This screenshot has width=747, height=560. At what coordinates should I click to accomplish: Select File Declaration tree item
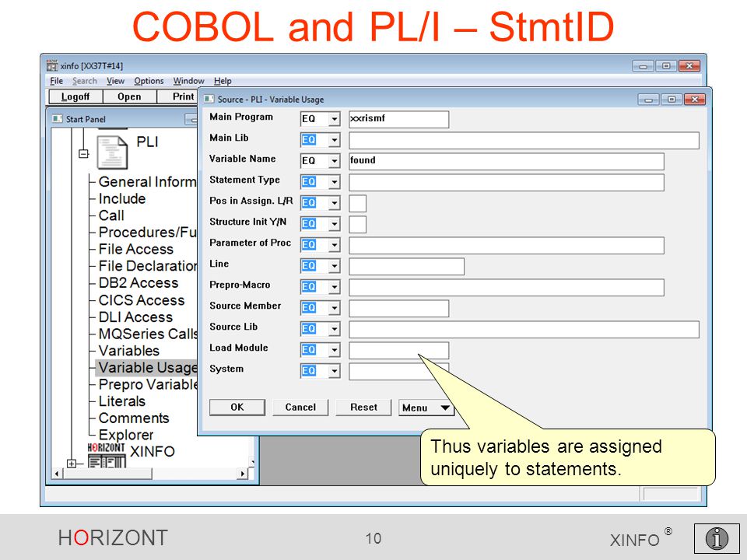[147, 266]
